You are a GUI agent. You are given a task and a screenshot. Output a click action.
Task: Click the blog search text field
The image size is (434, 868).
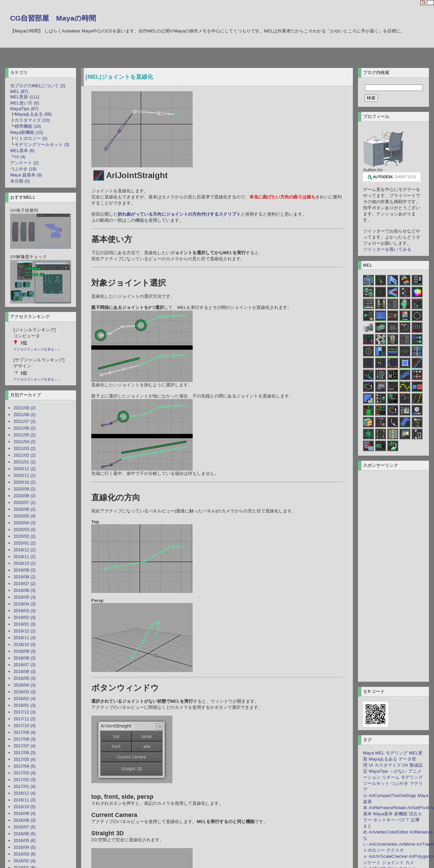pos(394,88)
